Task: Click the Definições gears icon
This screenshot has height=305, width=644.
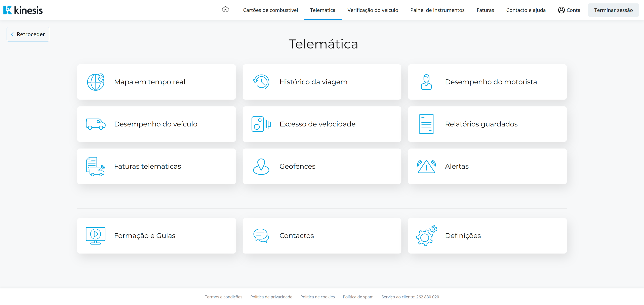Action: [426, 236]
